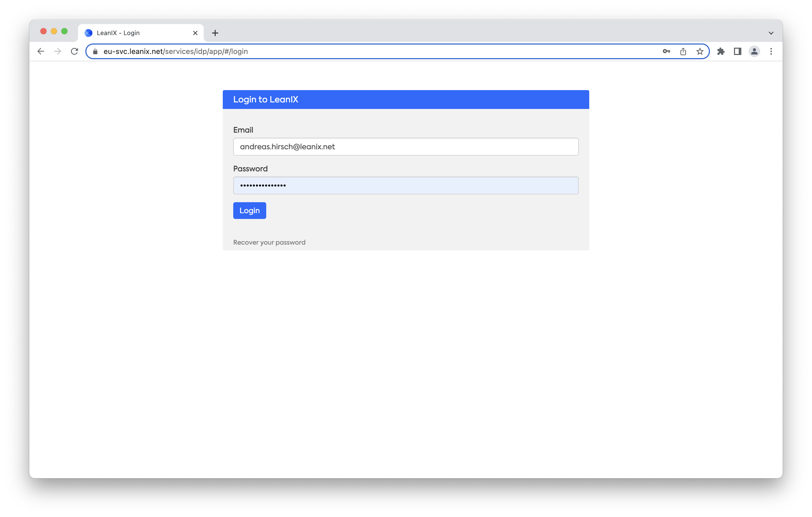
Task: Open the Extensions puzzle icon
Action: click(x=721, y=51)
